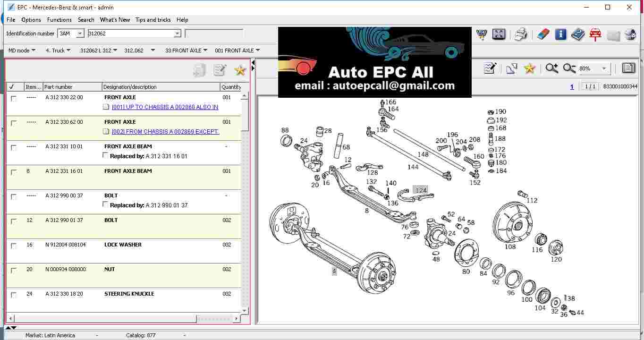Viewport: 644px width, 340px height.
Task: Click the grayed note edit icon above parts list
Action: pyautogui.click(x=220, y=70)
